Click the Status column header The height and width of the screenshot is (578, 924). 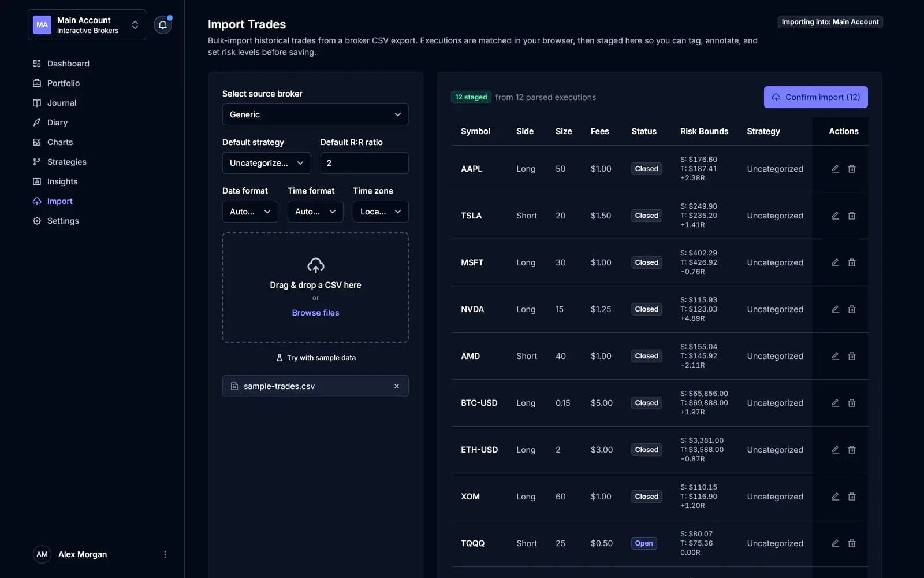tap(644, 131)
